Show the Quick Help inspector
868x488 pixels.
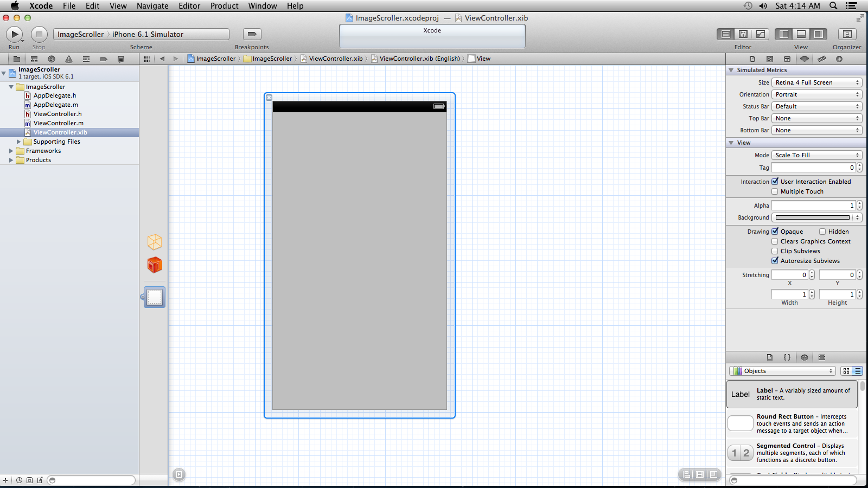(770, 59)
